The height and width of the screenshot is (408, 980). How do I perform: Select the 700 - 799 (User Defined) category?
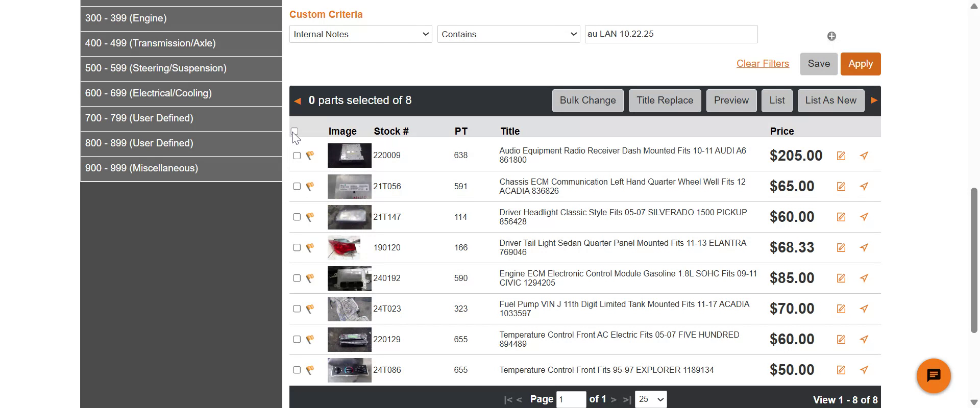coord(181,118)
